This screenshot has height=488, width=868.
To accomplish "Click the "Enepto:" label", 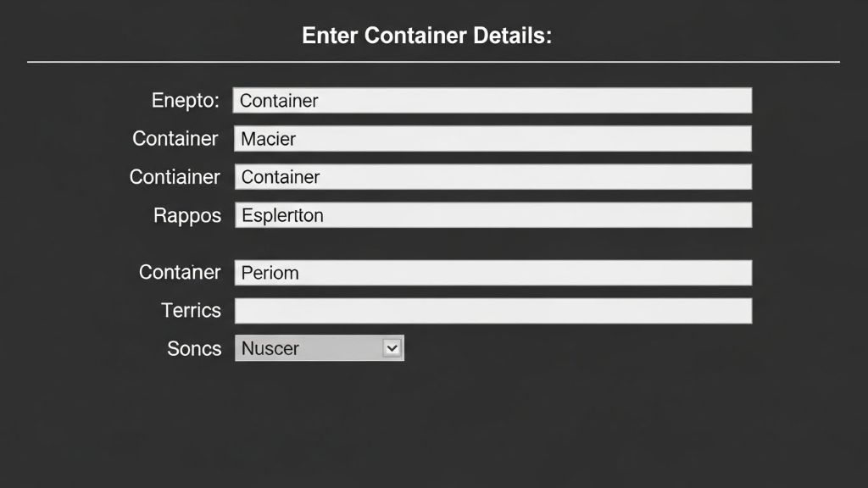I will 185,100.
